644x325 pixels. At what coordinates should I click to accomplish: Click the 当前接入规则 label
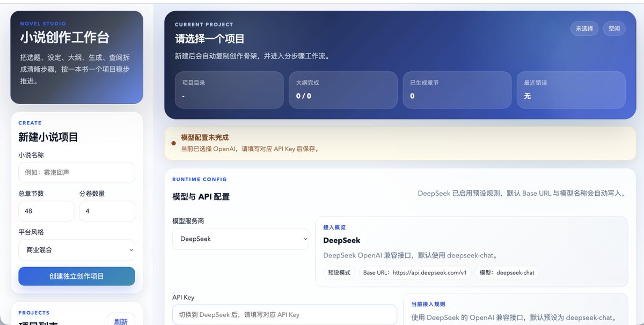pyautogui.click(x=428, y=304)
